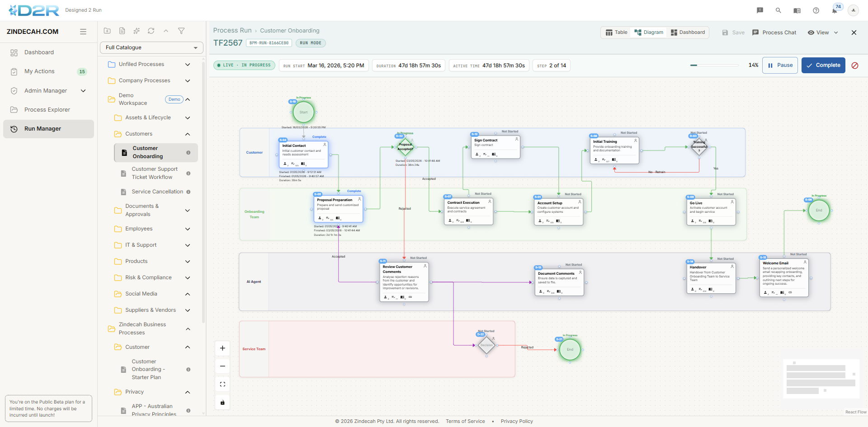868x427 pixels.
Task: Expand Company Processes folder
Action: click(x=188, y=81)
